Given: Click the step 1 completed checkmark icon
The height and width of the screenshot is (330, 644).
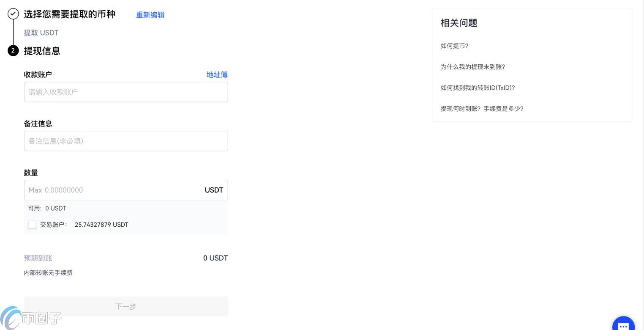Looking at the screenshot, I should (13, 14).
